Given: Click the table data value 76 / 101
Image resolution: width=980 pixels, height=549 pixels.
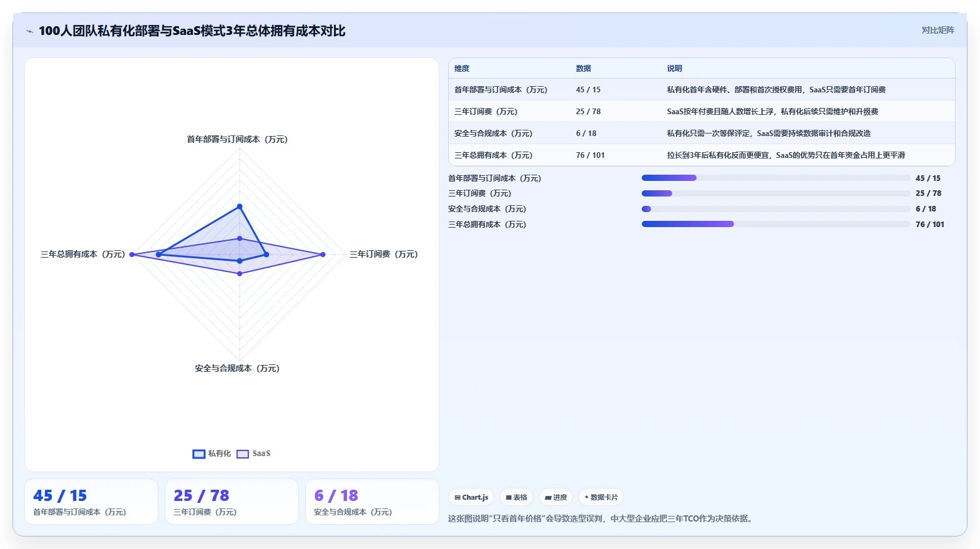Looking at the screenshot, I should pyautogui.click(x=590, y=155).
